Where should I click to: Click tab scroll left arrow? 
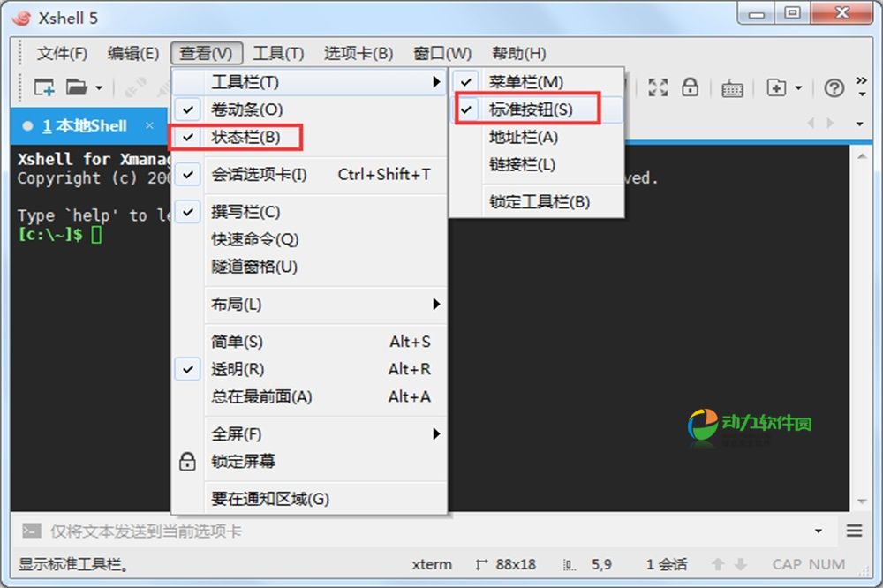pyautogui.click(x=811, y=123)
